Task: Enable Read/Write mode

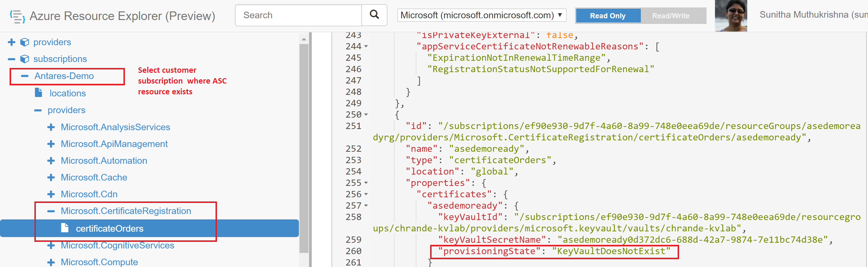Action: pos(670,16)
